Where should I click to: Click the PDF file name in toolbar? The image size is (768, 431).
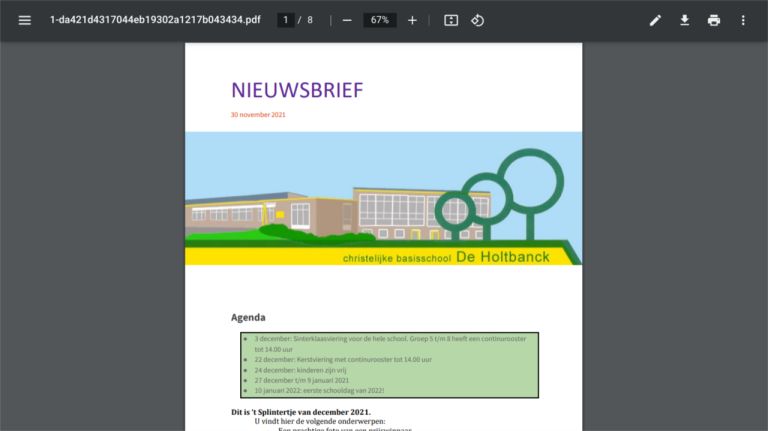(155, 20)
